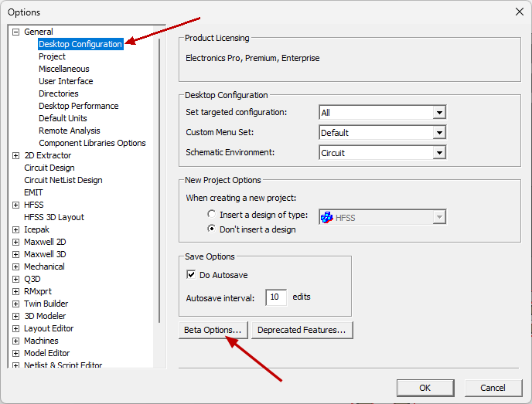532x404 pixels.
Task: Collapse the General tree node
Action: [15, 32]
